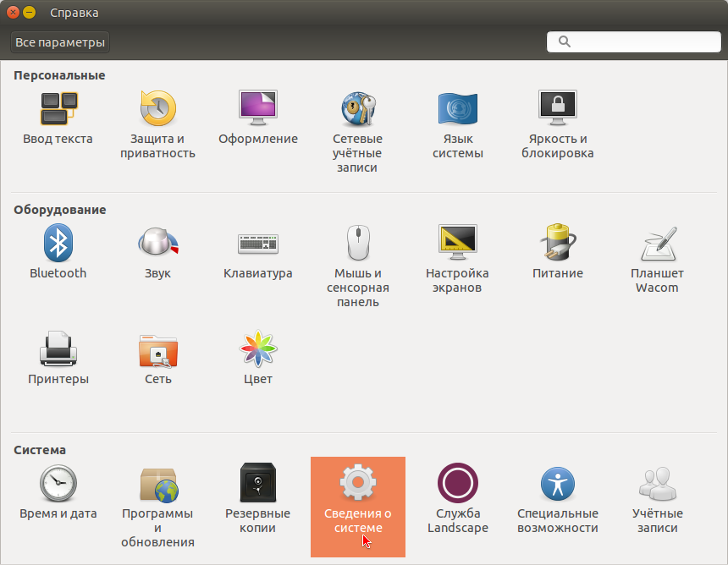728x565 pixels.
Task: Open Мышь и сенсорная панель settings
Action: pyautogui.click(x=357, y=266)
